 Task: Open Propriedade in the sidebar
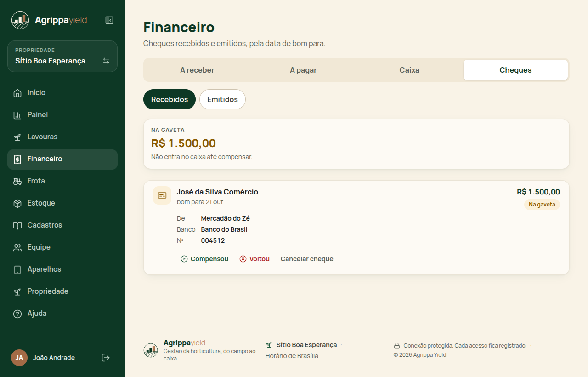(x=62, y=291)
